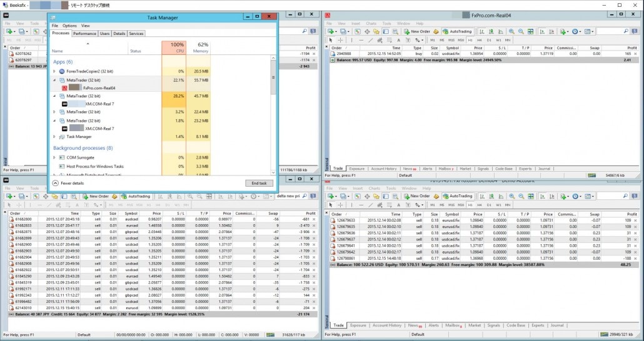Click tile windows icon in FxPro Real04 toolbar

pyautogui.click(x=530, y=31)
